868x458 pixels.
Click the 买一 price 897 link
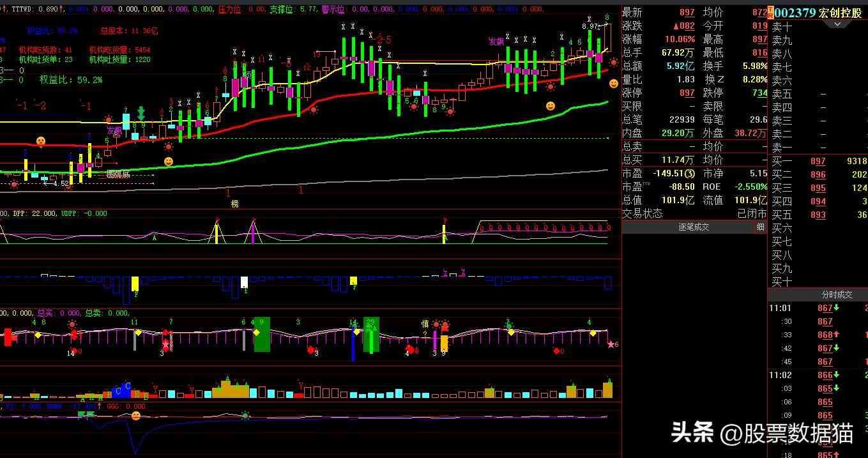click(818, 162)
